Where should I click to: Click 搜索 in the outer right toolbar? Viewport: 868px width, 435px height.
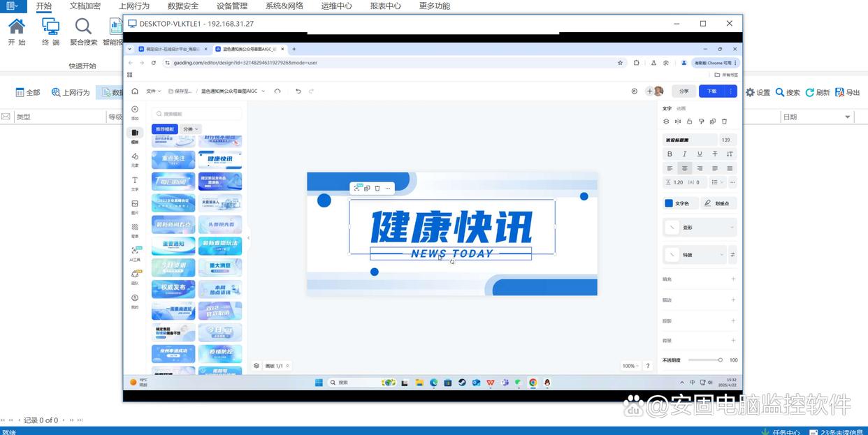[x=788, y=92]
